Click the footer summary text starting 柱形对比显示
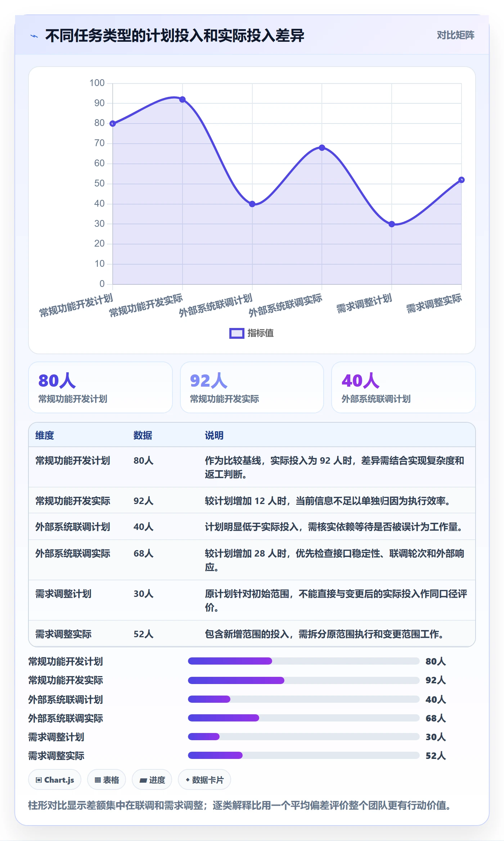The height and width of the screenshot is (841, 504). [x=239, y=805]
